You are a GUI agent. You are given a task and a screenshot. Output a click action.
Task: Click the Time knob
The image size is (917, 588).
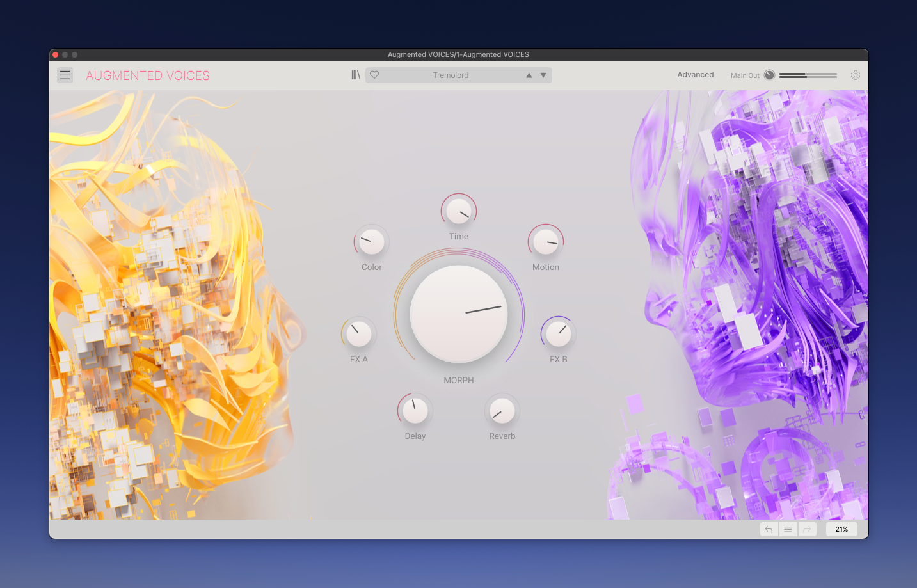[459, 211]
